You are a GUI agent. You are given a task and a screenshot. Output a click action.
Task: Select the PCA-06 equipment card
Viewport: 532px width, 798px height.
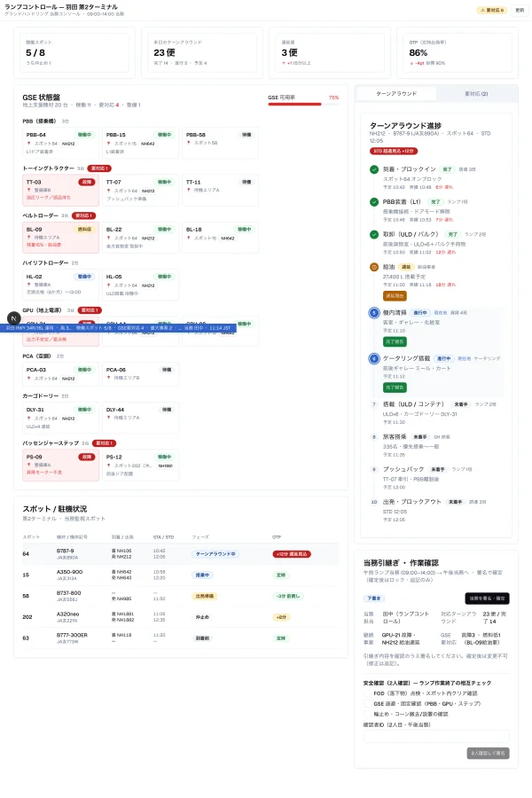click(140, 374)
